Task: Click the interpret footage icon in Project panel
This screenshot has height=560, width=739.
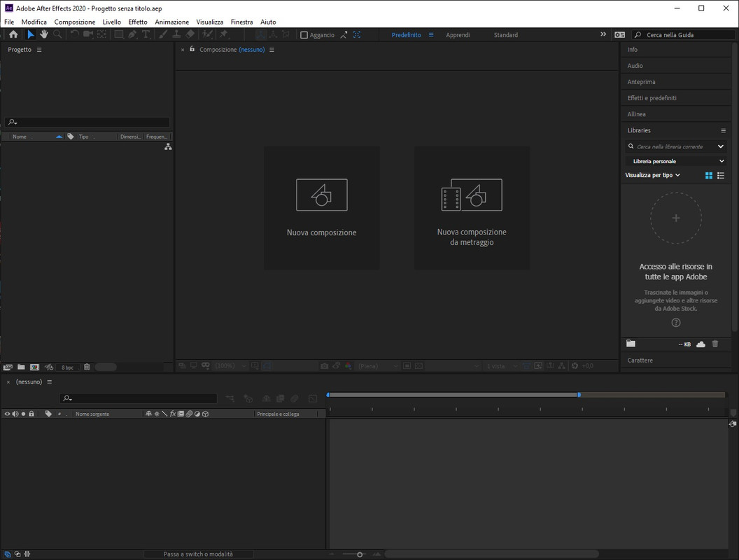Action: 8,367
